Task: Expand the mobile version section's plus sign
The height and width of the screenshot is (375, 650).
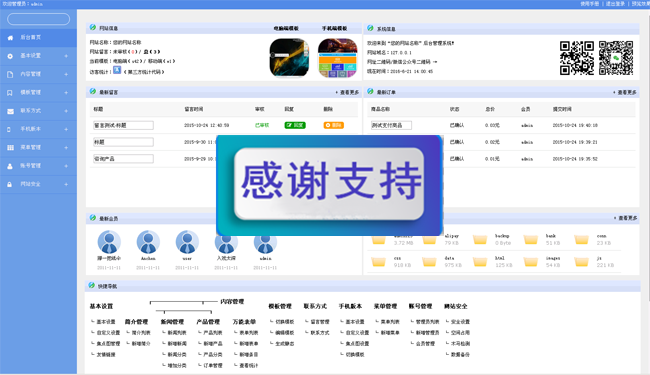Action: [66, 129]
